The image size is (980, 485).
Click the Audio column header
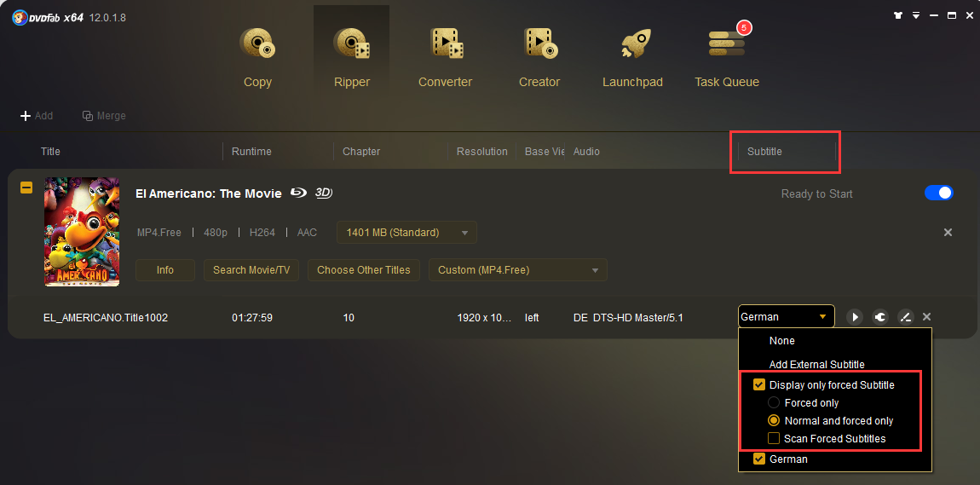point(586,151)
